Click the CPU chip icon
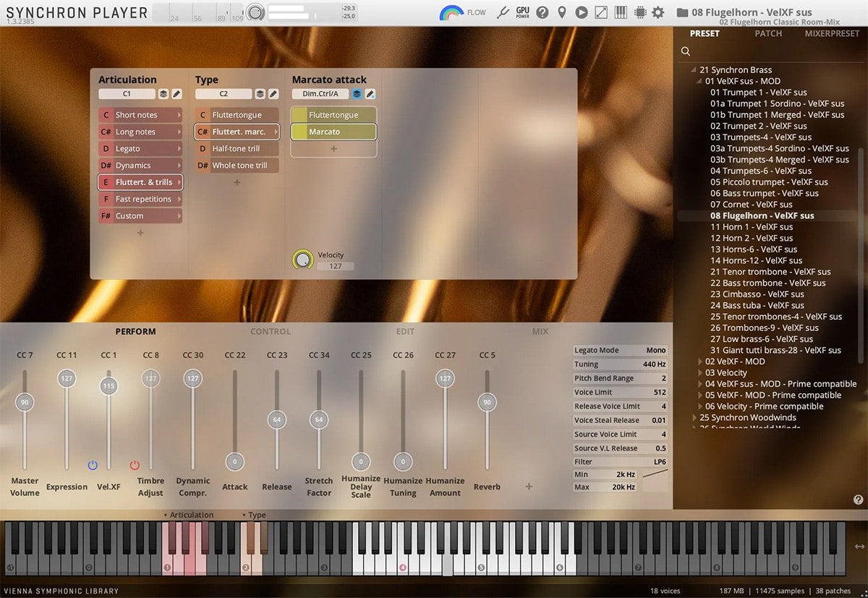The height and width of the screenshot is (598, 868). [x=639, y=12]
